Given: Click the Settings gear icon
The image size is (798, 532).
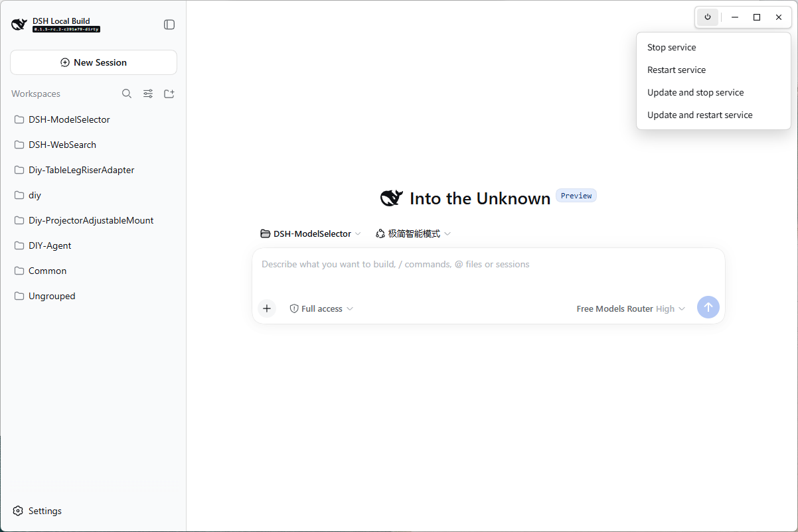Looking at the screenshot, I should pyautogui.click(x=18, y=511).
